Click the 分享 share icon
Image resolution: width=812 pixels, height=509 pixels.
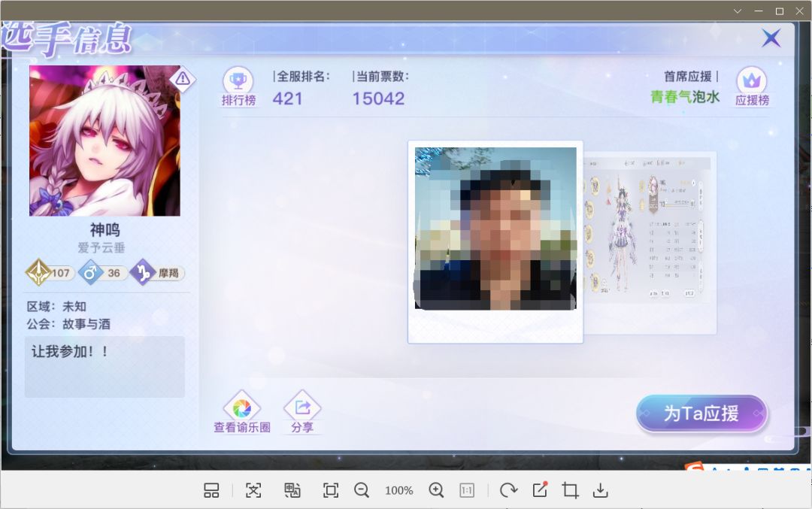(x=302, y=408)
